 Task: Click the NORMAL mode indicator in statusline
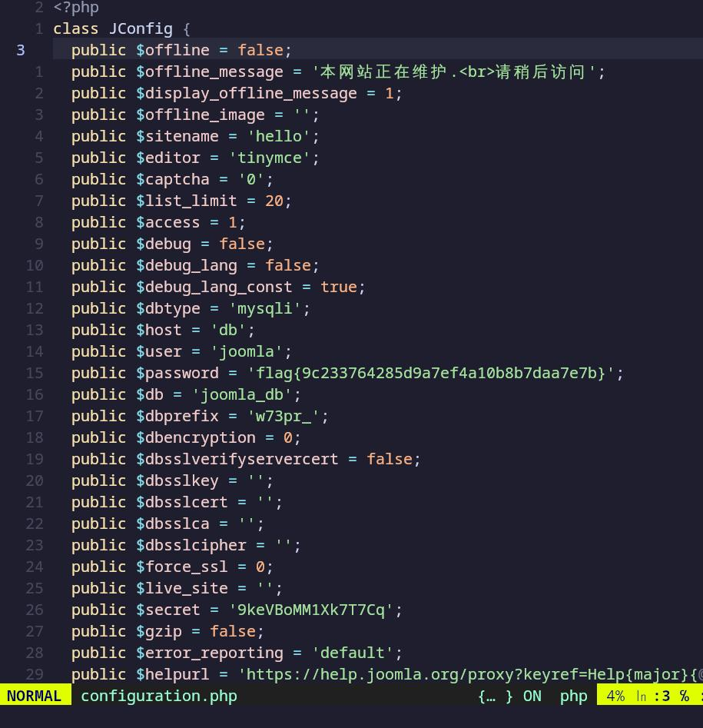(35, 696)
